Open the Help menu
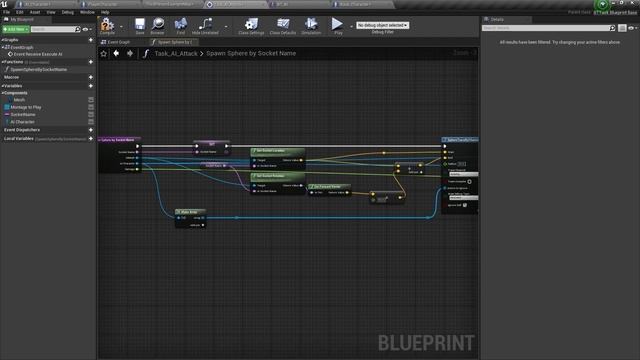Image resolution: width=640 pixels, height=360 pixels. point(105,12)
